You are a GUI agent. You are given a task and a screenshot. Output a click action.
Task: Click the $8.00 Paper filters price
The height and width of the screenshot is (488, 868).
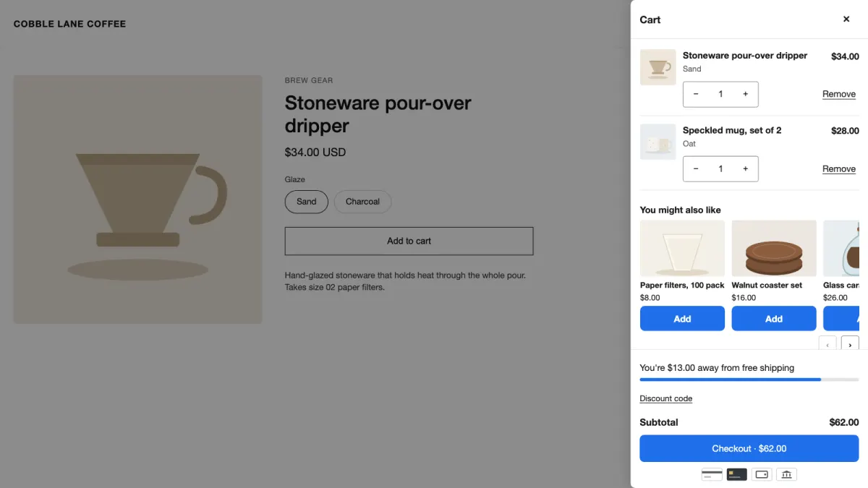click(650, 298)
